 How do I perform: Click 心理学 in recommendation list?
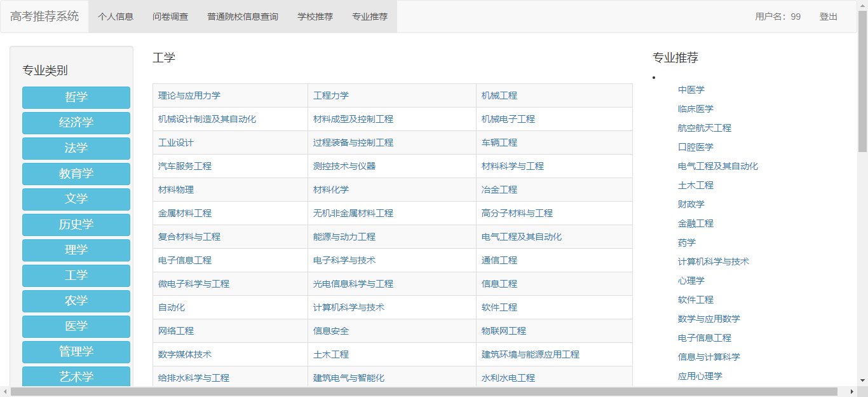pyautogui.click(x=691, y=281)
